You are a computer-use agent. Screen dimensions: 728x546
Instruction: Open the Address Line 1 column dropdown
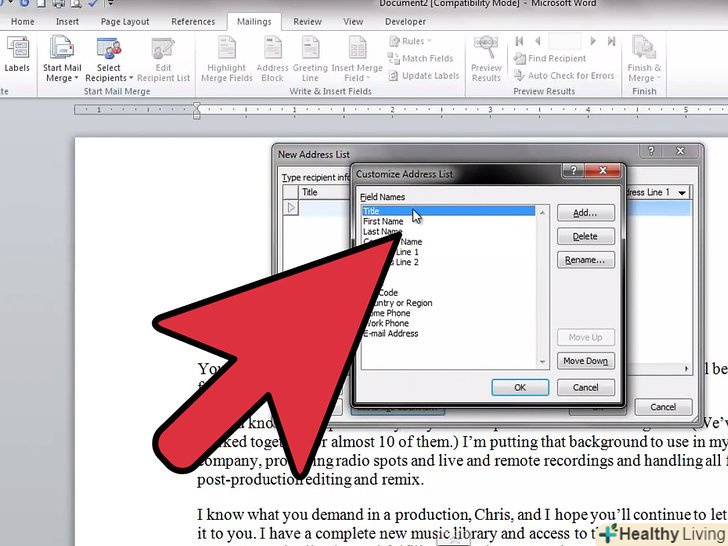pos(682,193)
